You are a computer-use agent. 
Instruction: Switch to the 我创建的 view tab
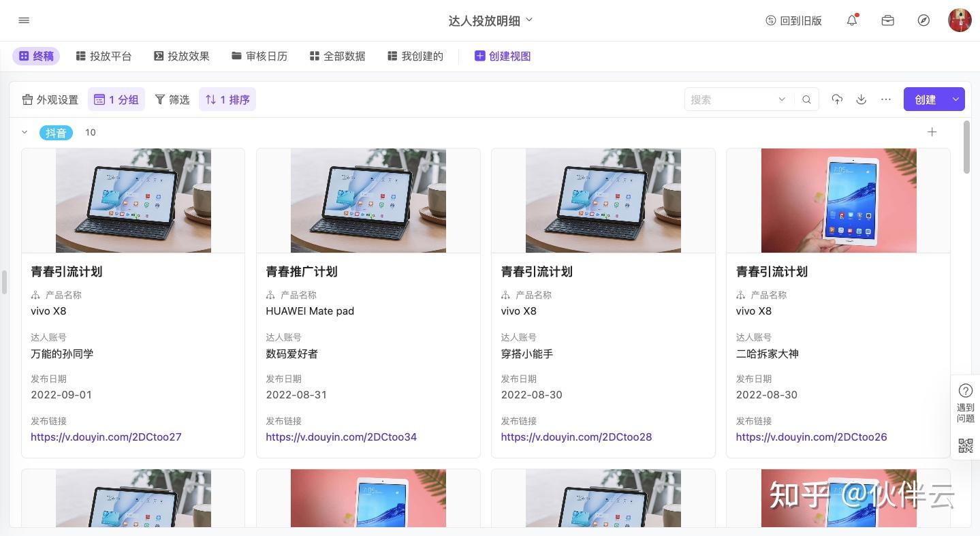(x=415, y=56)
